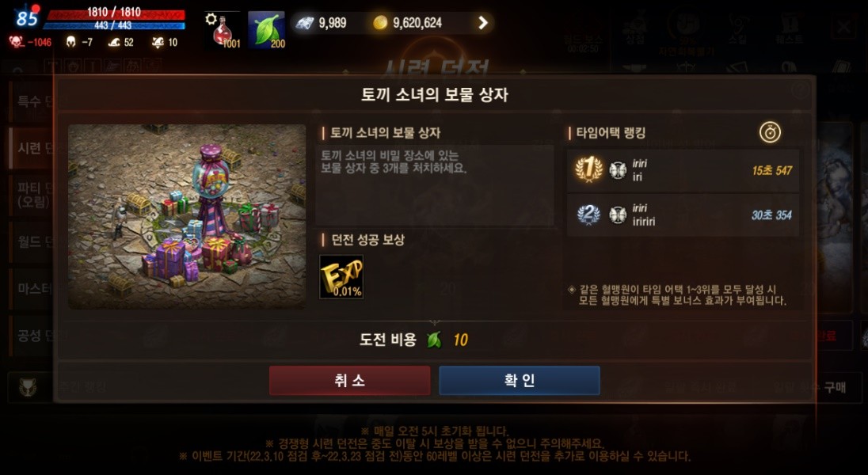Tap the diamond currency icon
The height and width of the screenshot is (475, 868).
(x=304, y=23)
